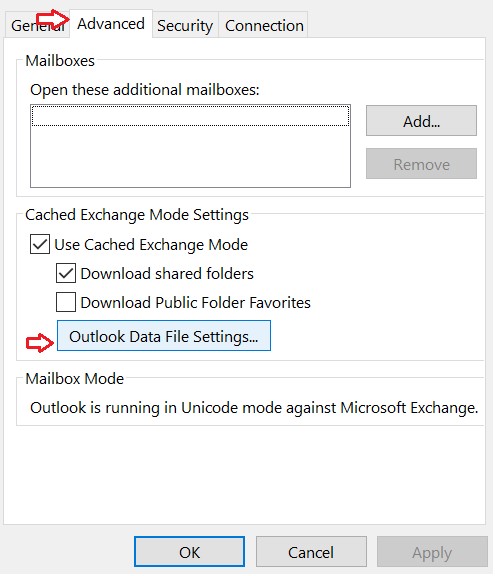
Task: Select the additional mailboxes list box
Action: pyautogui.click(x=190, y=146)
